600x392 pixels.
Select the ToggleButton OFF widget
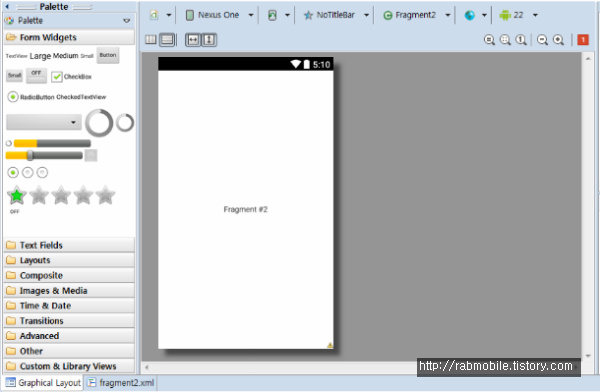[36, 75]
